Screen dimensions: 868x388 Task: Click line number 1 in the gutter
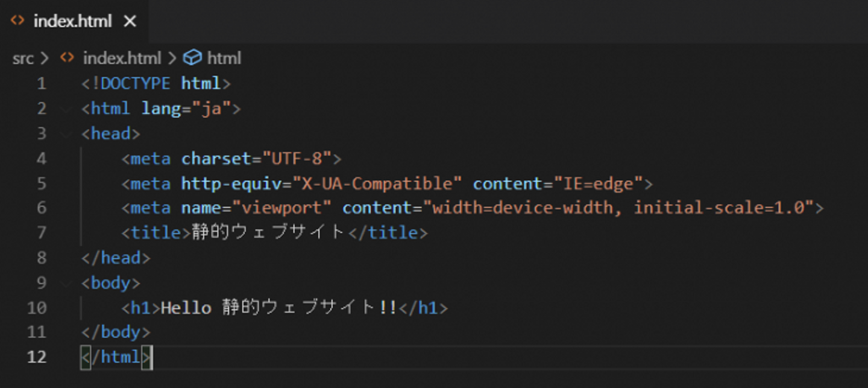click(41, 83)
